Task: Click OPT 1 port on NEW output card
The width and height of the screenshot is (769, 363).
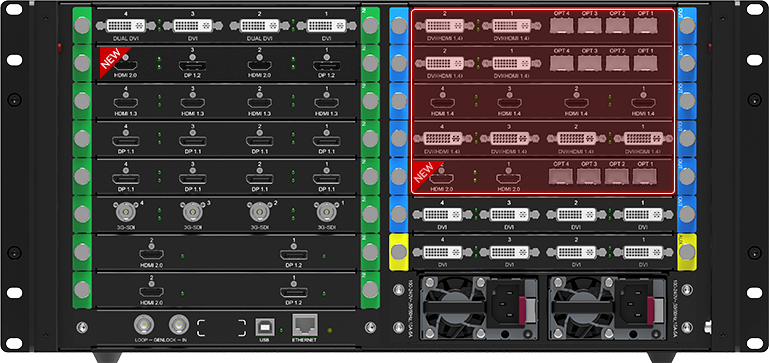Action: tap(645, 176)
